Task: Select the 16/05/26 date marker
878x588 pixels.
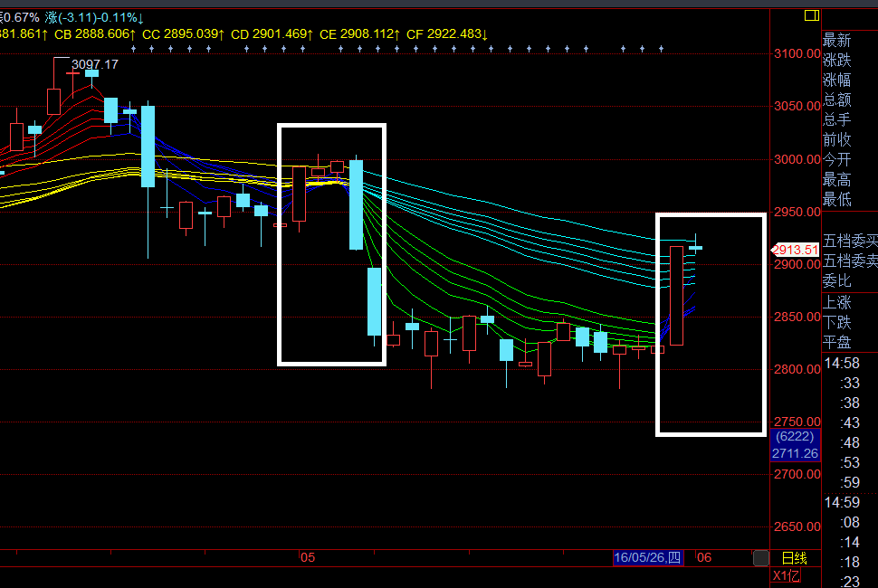Action: point(648,558)
